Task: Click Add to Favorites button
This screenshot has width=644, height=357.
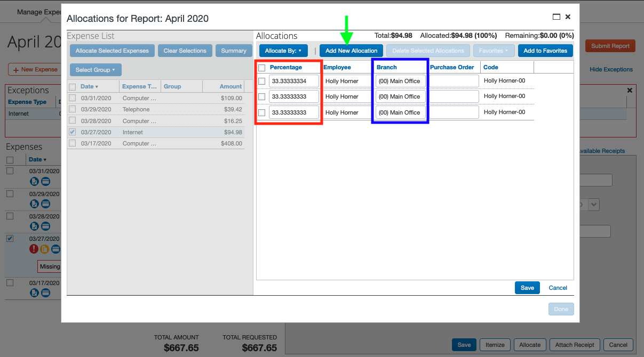Action: [545, 51]
